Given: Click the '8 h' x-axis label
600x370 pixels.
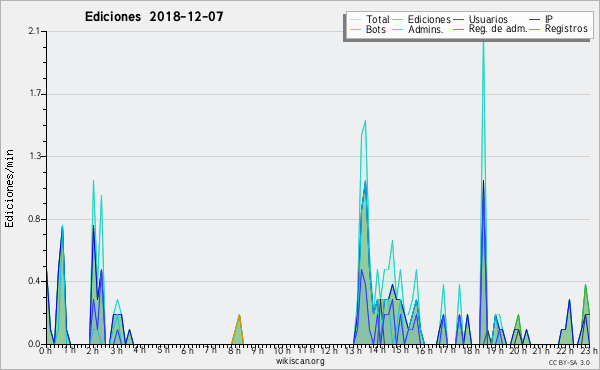Looking at the screenshot, I should pos(234,350).
